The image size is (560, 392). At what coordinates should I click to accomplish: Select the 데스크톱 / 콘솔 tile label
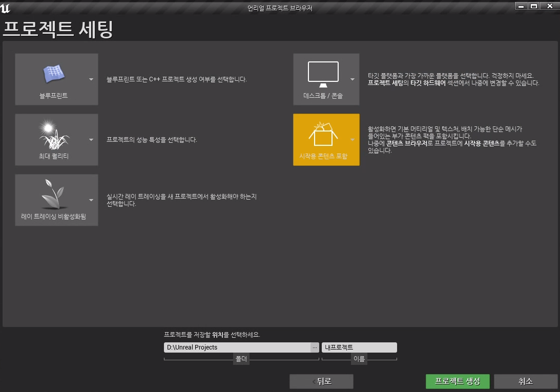(323, 96)
